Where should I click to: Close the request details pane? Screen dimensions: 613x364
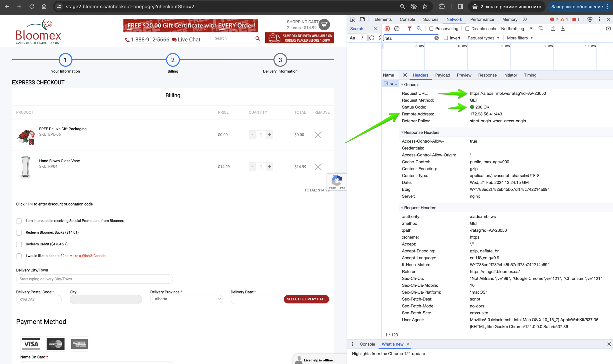405,75
